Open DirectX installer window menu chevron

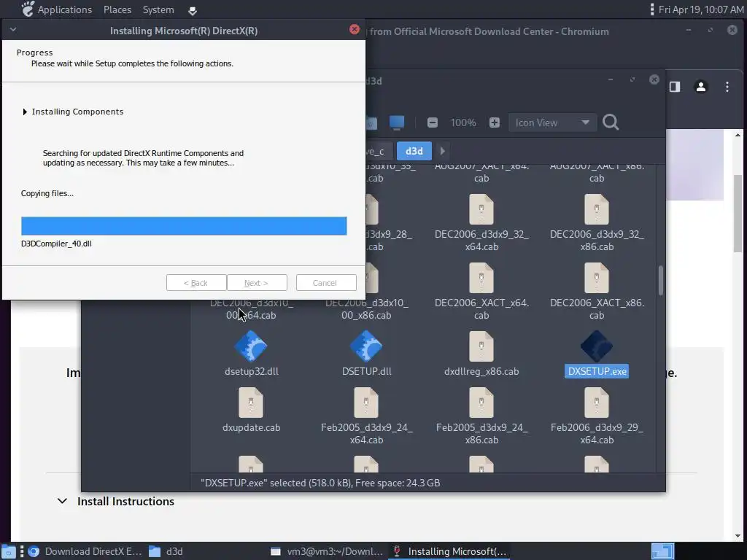click(x=13, y=29)
